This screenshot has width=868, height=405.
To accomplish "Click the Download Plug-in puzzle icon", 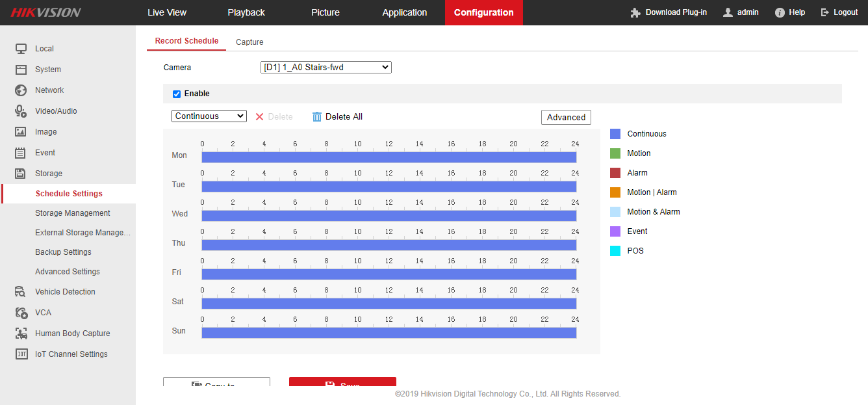I will [x=635, y=12].
